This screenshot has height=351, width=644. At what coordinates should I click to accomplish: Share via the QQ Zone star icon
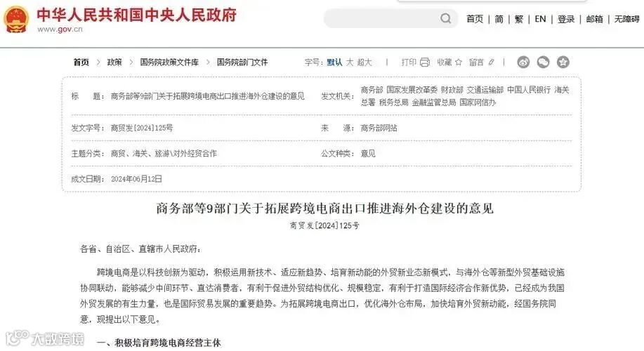pos(563,62)
